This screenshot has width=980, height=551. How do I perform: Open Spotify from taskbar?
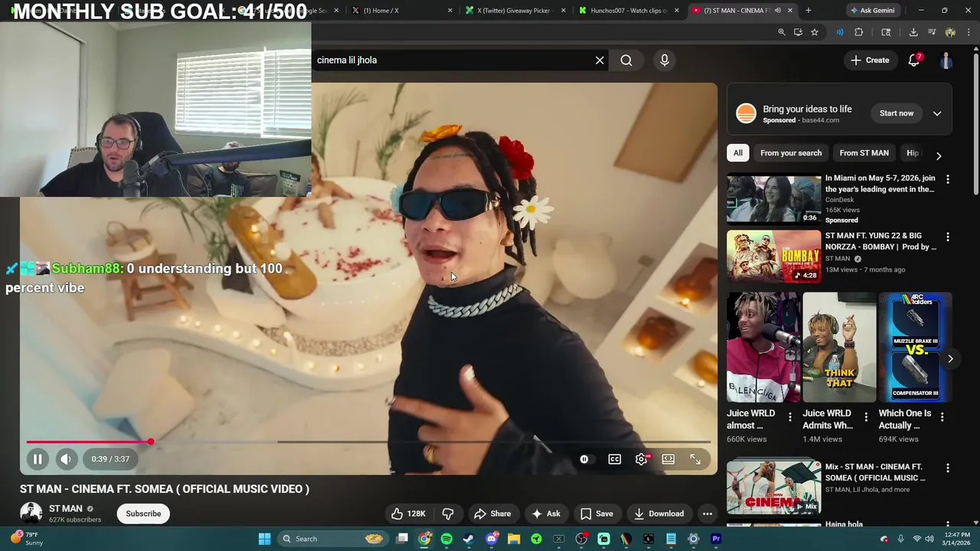click(446, 539)
